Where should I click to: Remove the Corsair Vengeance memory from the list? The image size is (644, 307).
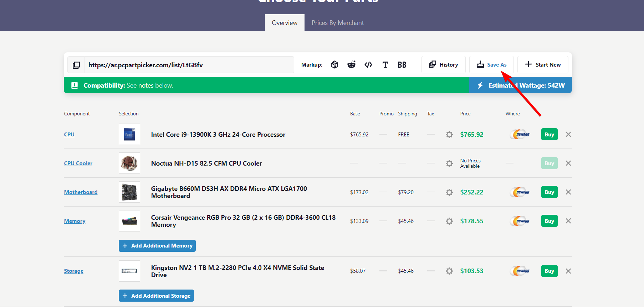pos(568,221)
